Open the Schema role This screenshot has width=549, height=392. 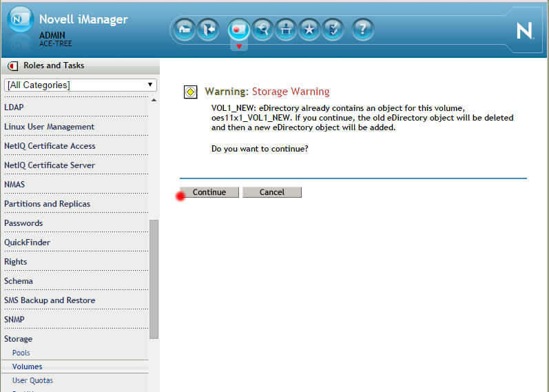tap(19, 281)
